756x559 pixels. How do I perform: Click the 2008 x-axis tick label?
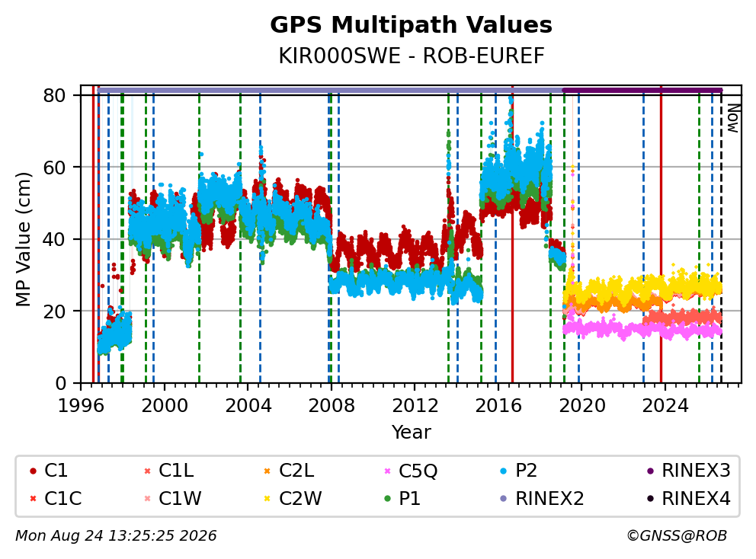[332, 406]
